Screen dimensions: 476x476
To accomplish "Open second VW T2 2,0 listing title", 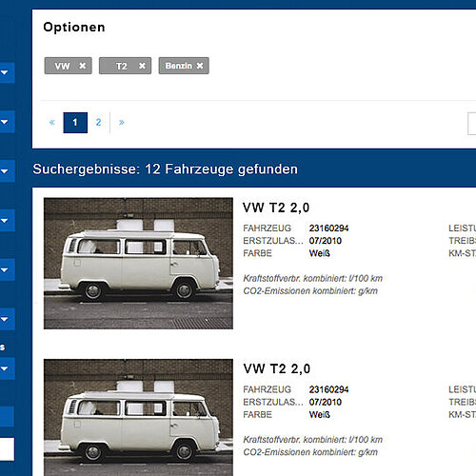I will 276,369.
